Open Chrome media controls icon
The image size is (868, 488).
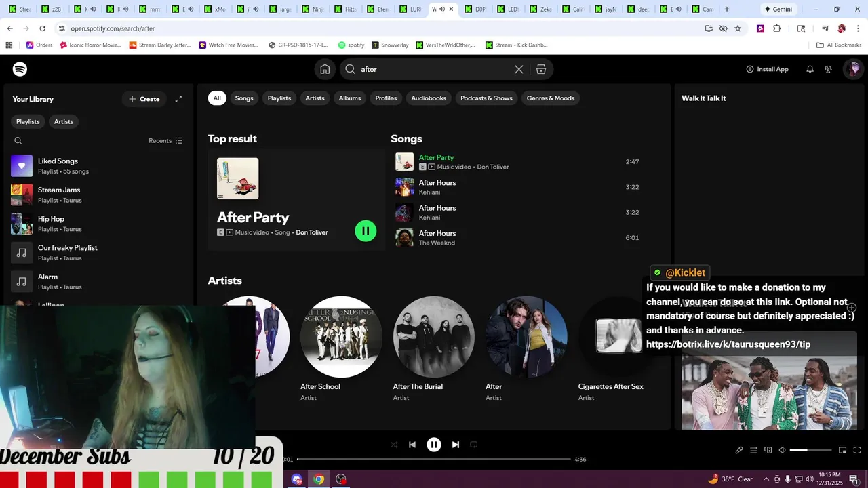point(825,28)
